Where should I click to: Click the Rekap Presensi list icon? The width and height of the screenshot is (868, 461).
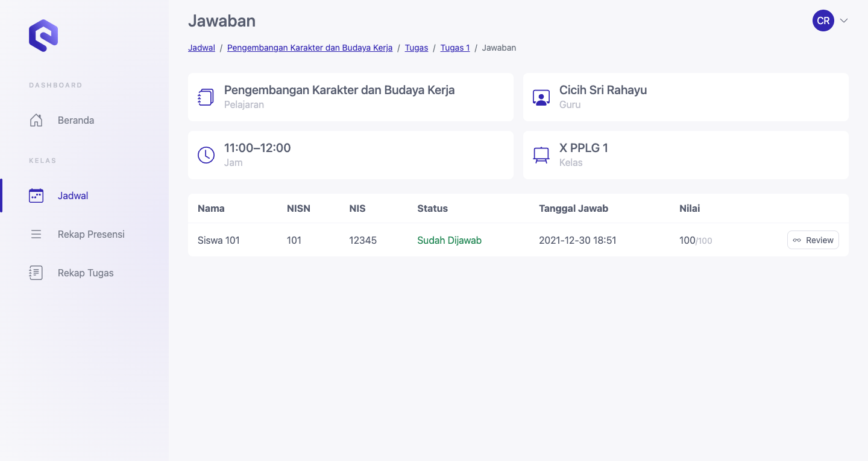coord(36,234)
